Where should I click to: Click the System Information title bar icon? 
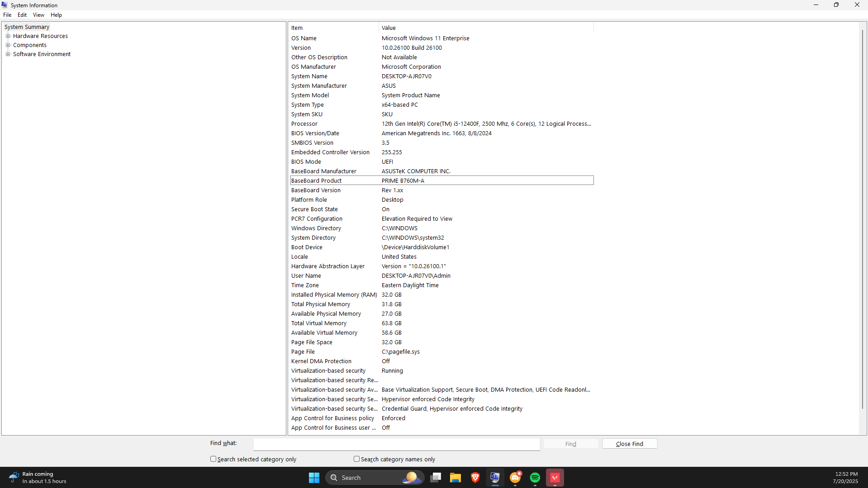coord(5,5)
